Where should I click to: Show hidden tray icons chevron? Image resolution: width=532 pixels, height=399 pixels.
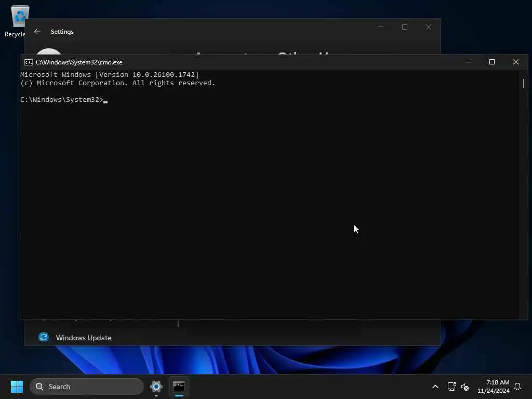[435, 387]
